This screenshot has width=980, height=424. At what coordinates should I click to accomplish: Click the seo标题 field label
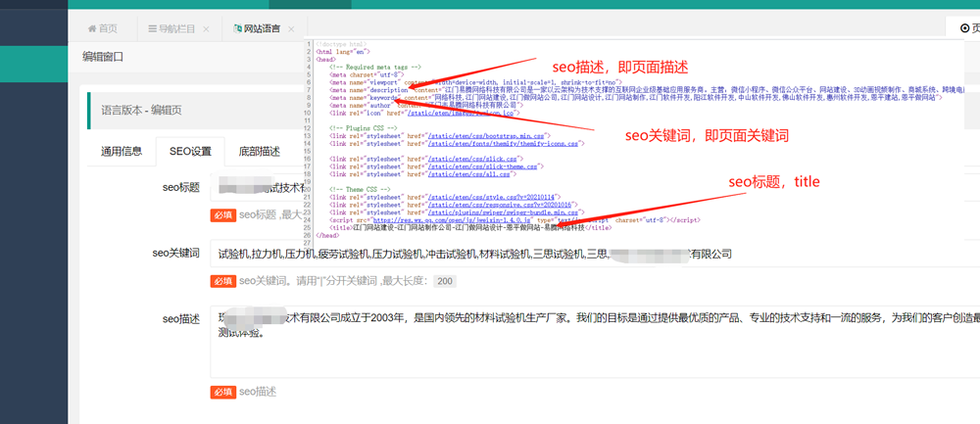point(180,187)
